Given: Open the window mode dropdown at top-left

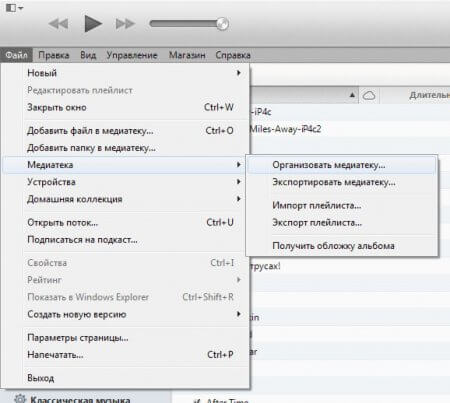Looking at the screenshot, I should click(x=14, y=8).
